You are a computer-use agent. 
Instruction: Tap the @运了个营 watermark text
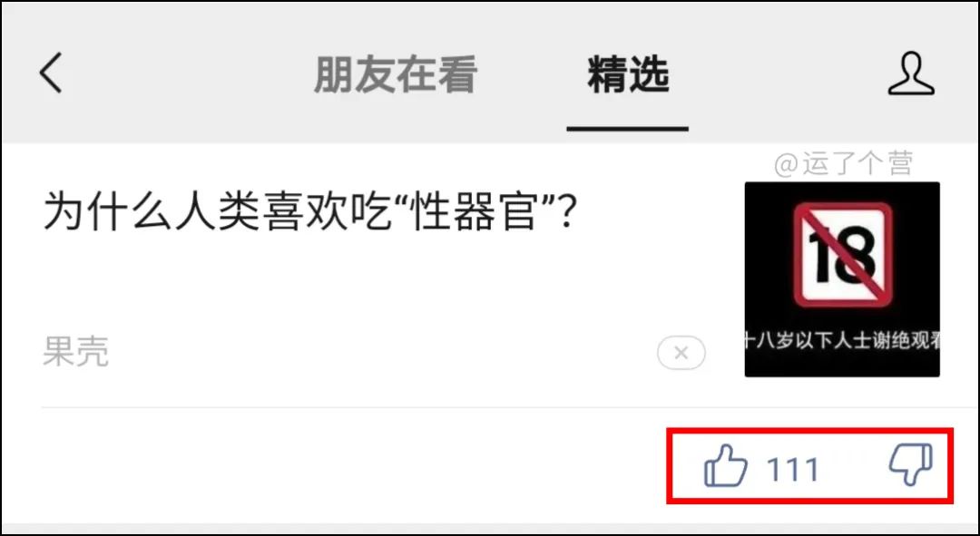pos(843,163)
